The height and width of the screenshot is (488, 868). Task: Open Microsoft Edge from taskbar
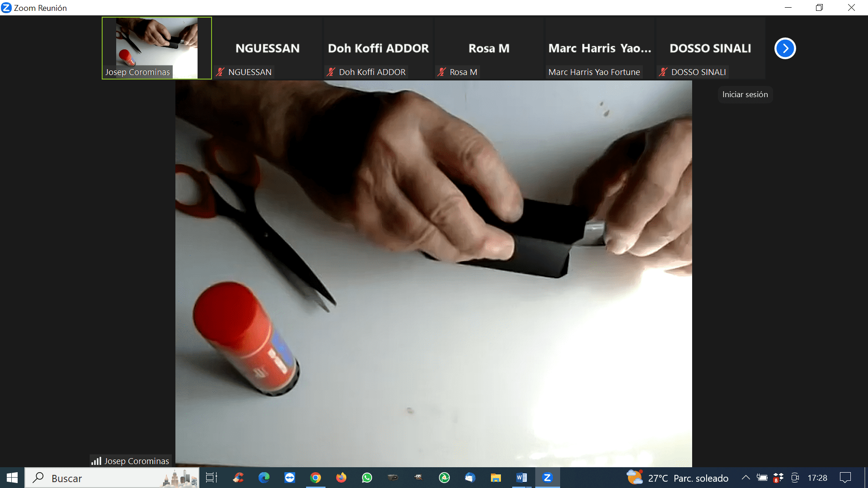tap(264, 478)
